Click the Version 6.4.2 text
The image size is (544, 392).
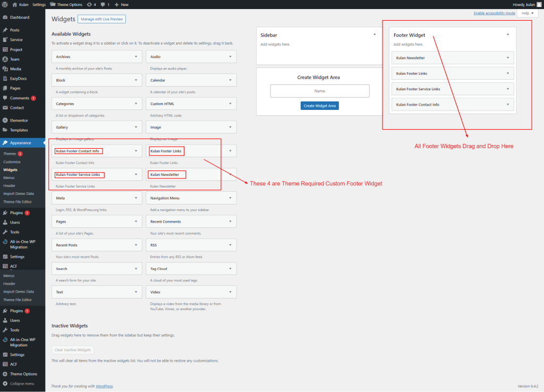[x=528, y=386]
